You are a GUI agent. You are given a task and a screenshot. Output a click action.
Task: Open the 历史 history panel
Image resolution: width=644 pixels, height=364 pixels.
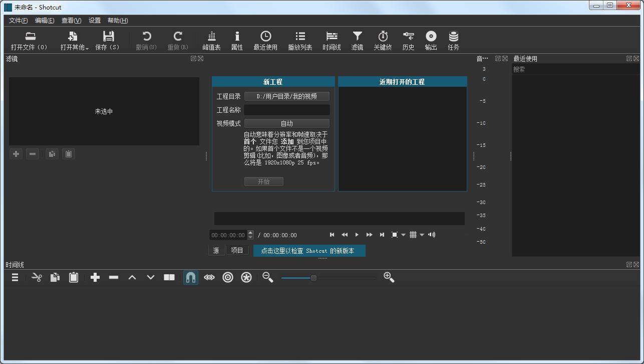tap(408, 40)
